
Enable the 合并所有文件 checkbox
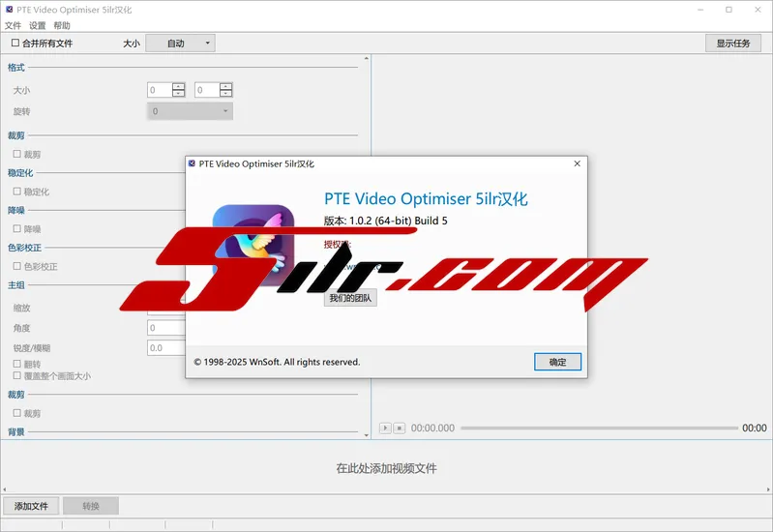(x=15, y=43)
